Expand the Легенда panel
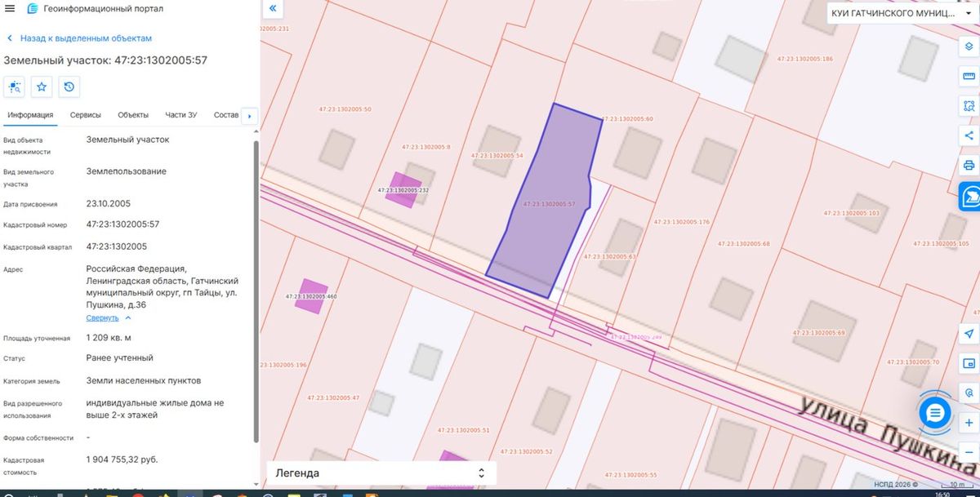The height and width of the screenshot is (497, 980). 381,473
